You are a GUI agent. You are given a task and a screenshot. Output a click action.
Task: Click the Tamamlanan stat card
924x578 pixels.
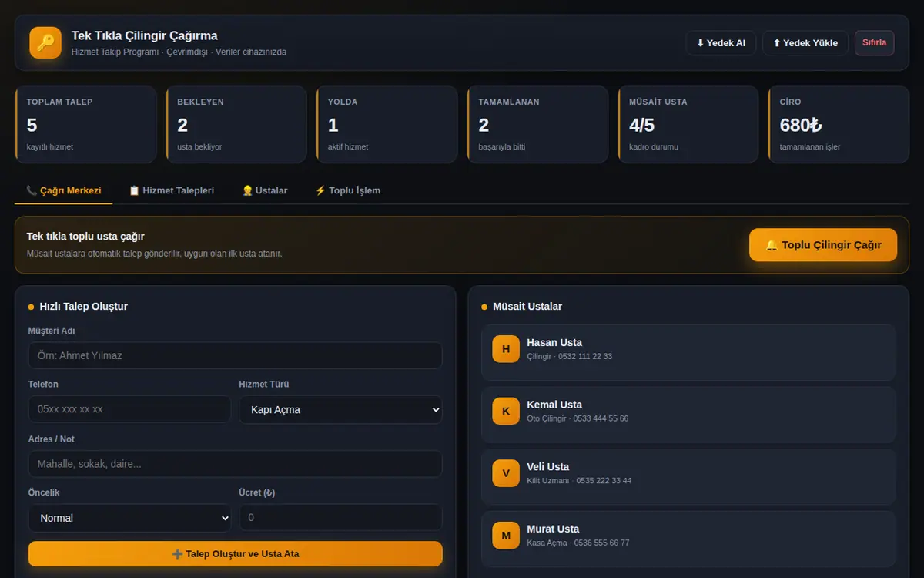pos(537,124)
